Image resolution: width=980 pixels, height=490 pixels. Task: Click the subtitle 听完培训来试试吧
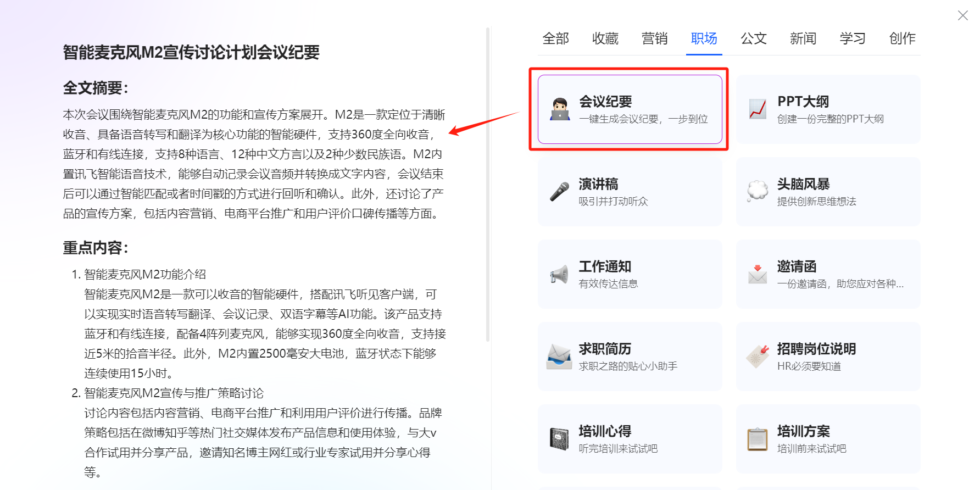tap(618, 449)
